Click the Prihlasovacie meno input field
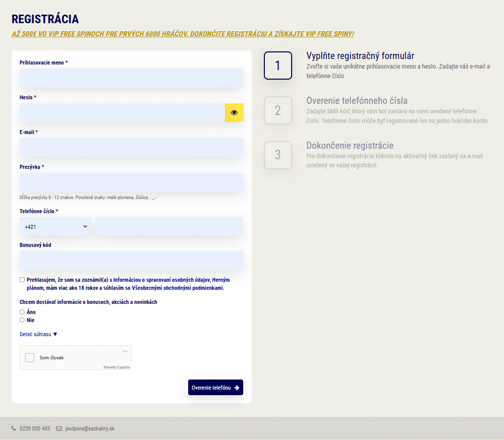Image resolution: width=504 pixels, height=440 pixels. pyautogui.click(x=131, y=78)
